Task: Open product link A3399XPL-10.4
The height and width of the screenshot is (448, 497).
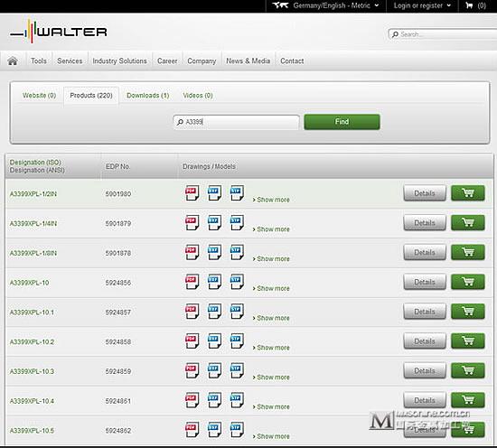Action: point(32,401)
